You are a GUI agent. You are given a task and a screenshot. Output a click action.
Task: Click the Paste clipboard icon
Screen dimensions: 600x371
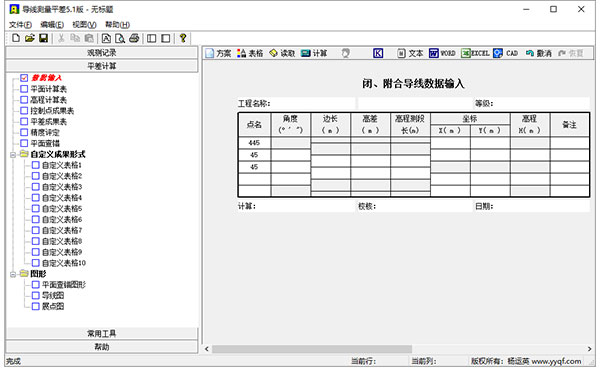(x=89, y=38)
